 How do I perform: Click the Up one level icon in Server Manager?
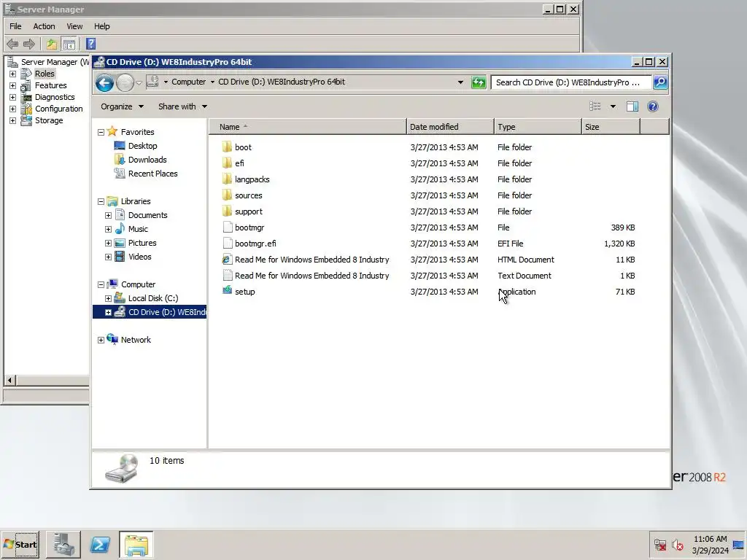click(x=52, y=44)
